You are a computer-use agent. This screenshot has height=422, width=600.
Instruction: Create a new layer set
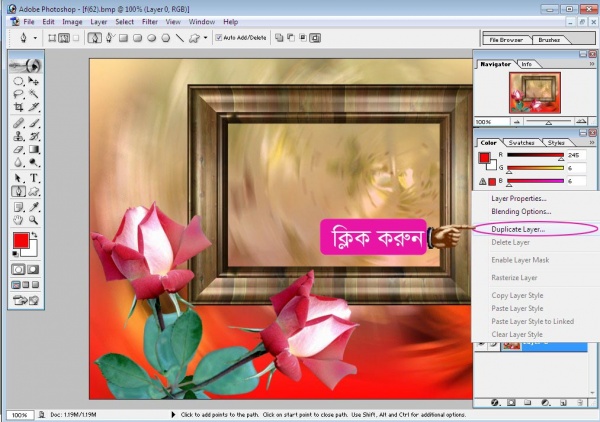[528, 402]
